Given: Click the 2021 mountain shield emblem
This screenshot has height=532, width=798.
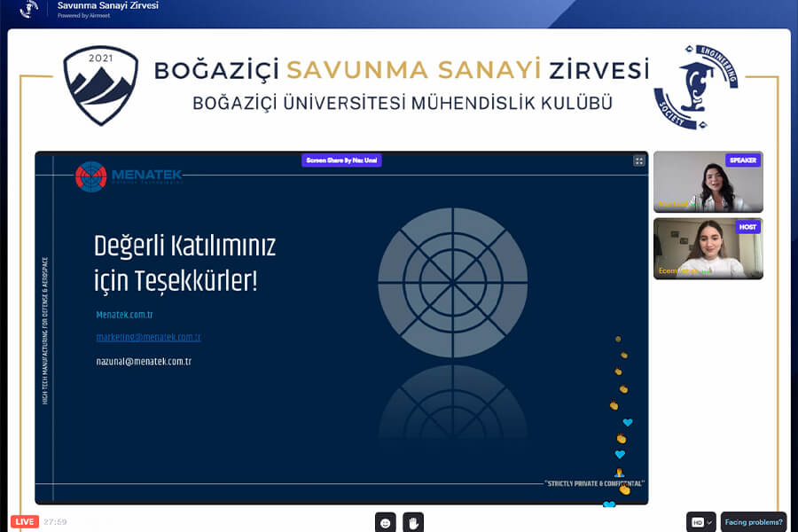Looking at the screenshot, I should click(101, 86).
